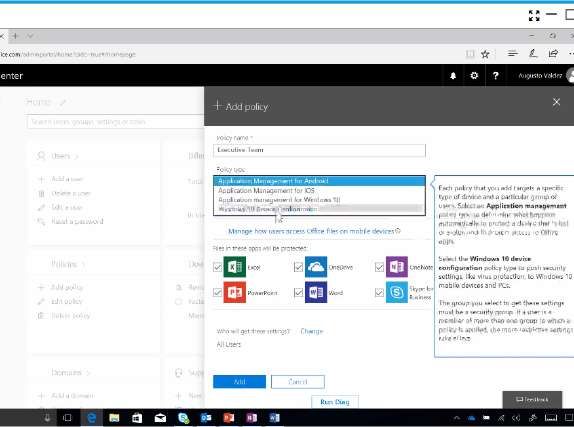
Task: Open the browser Hub icon
Action: (x=513, y=54)
